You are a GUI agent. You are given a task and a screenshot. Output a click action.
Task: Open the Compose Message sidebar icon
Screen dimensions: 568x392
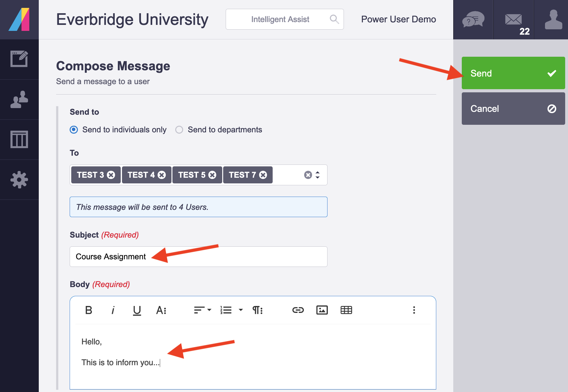coord(20,59)
